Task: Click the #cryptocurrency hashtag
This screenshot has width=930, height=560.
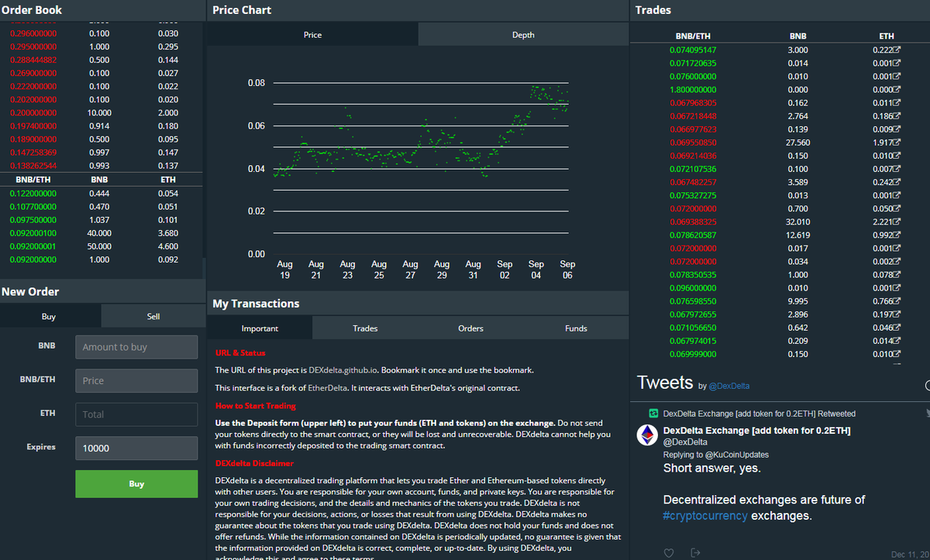Action: (x=705, y=515)
